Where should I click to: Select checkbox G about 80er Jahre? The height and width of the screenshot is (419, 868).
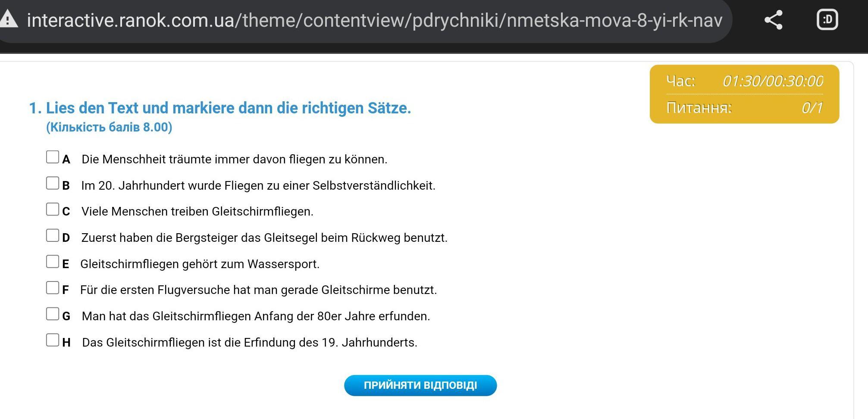(x=53, y=314)
